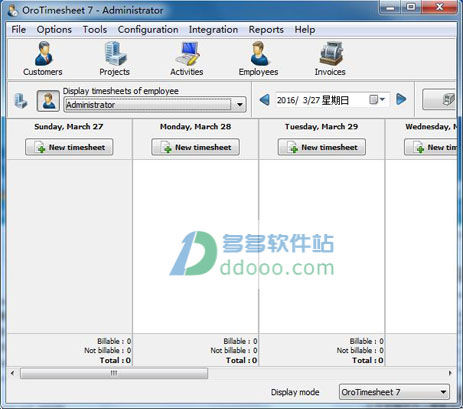Open the Help menu
The image size is (463, 409).
point(305,30)
